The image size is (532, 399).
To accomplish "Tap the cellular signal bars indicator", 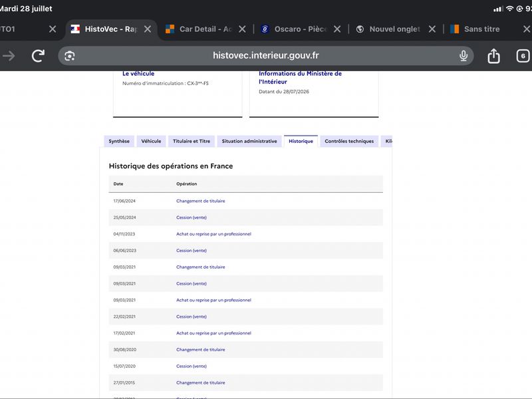I will pos(498,9).
